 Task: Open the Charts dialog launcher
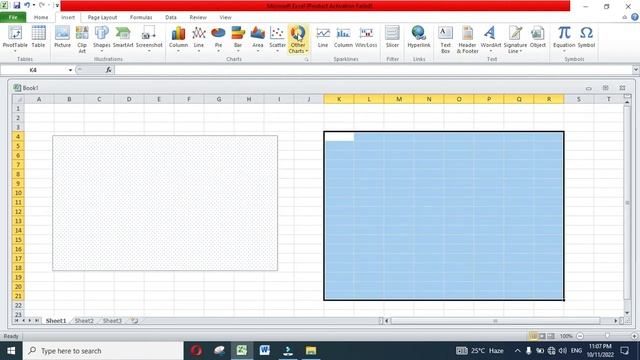[x=306, y=60]
